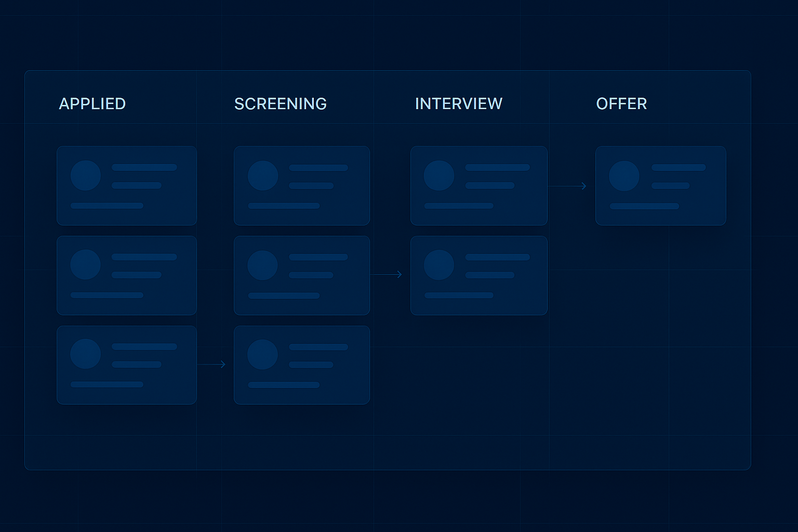798x532 pixels.
Task: Click avatar on lower Interview card
Action: 439,265
